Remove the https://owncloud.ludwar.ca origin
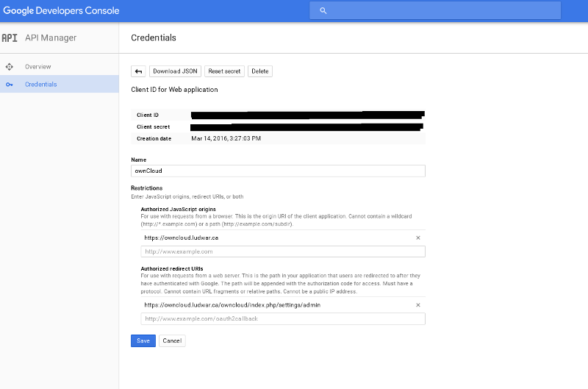The width and height of the screenshot is (588, 389). click(418, 238)
